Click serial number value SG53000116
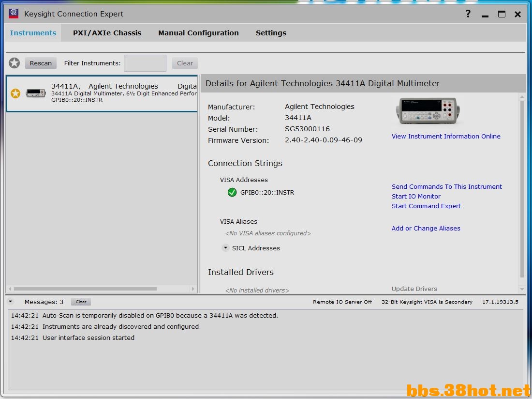This screenshot has width=532, height=399. coord(307,129)
